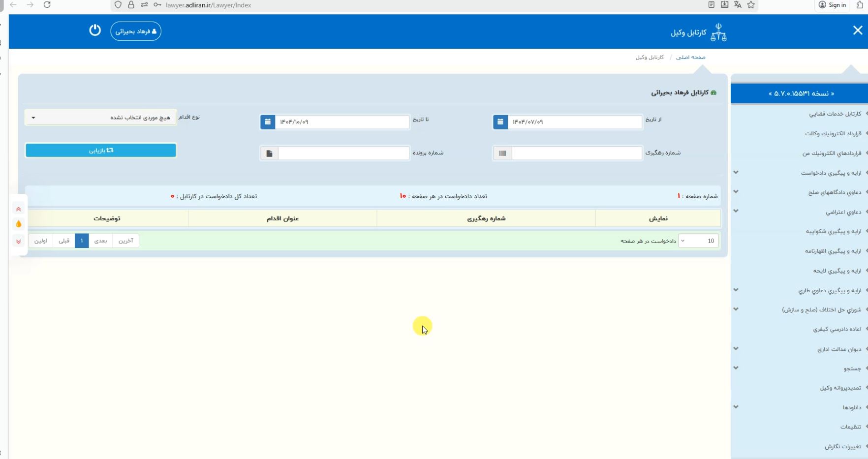Image resolution: width=868 pixels, height=459 pixels.
Task: Open the تنظیمات menu item
Action: [x=850, y=427]
